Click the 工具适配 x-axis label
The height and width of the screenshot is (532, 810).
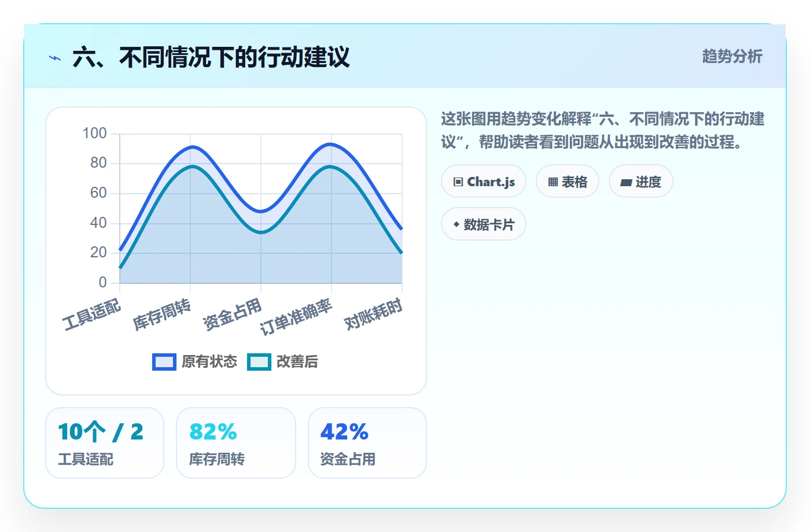(x=93, y=315)
